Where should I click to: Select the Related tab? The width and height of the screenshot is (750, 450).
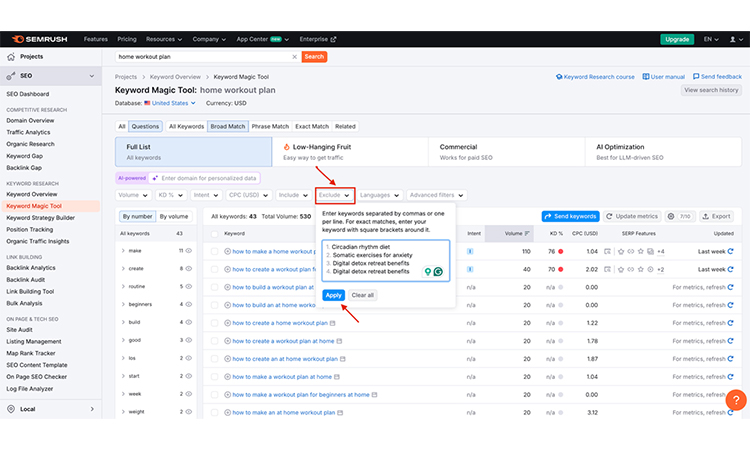tap(345, 126)
